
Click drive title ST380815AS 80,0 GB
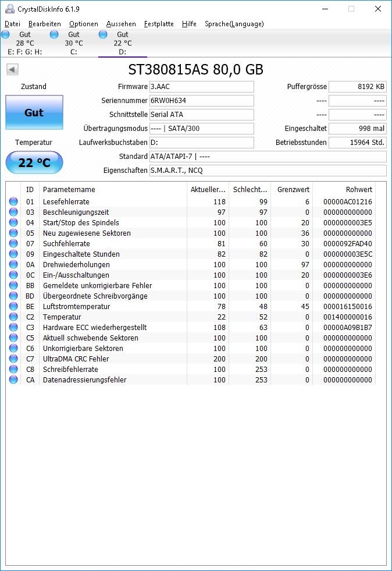196,69
